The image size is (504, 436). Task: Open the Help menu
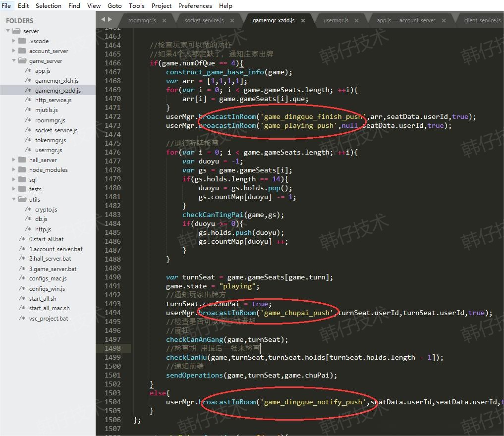225,5
